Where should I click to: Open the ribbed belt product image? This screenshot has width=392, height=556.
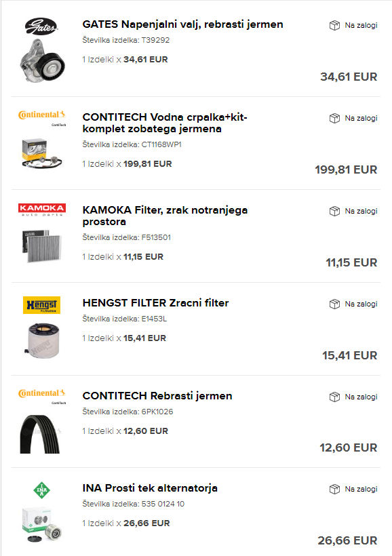(40, 434)
